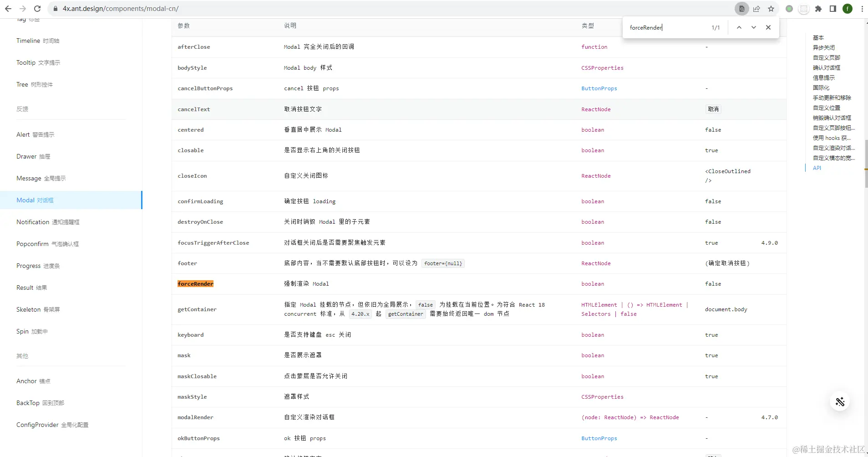Open Drawer 抽屉 in sidebar
Image resolution: width=868 pixels, height=457 pixels.
click(33, 156)
